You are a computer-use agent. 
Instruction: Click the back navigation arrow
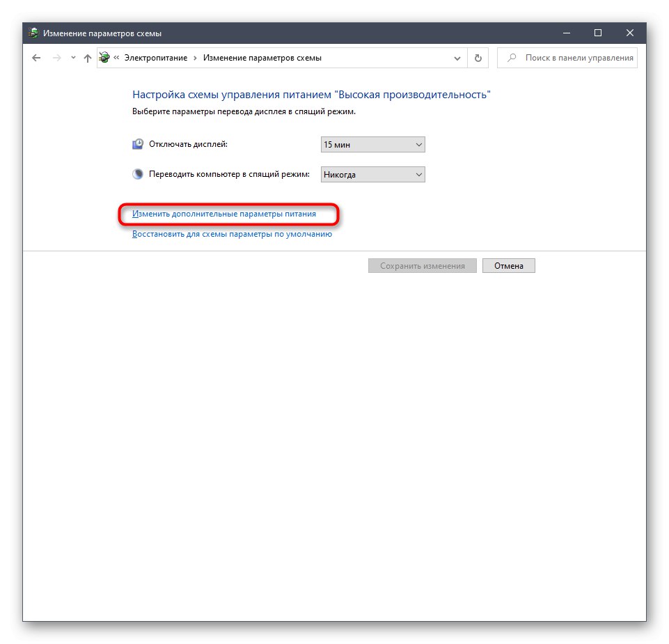point(36,58)
